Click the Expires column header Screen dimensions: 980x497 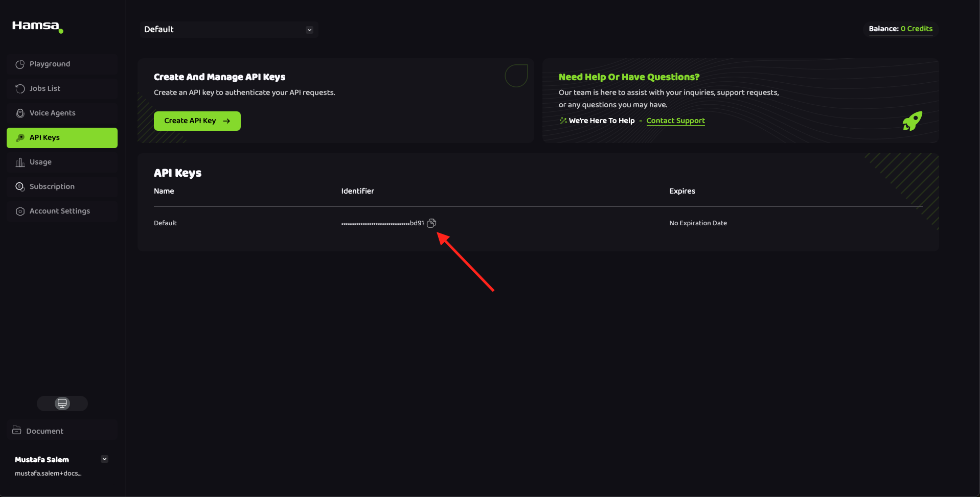coord(682,191)
